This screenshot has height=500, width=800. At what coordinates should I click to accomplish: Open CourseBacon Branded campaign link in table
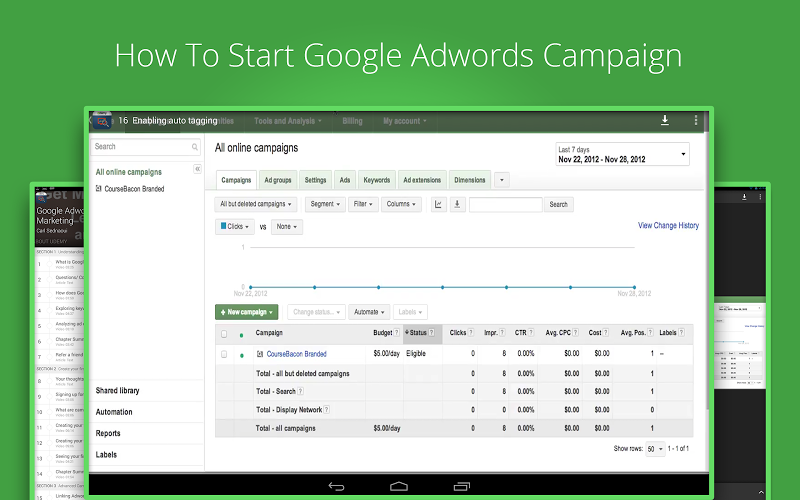[x=296, y=354]
